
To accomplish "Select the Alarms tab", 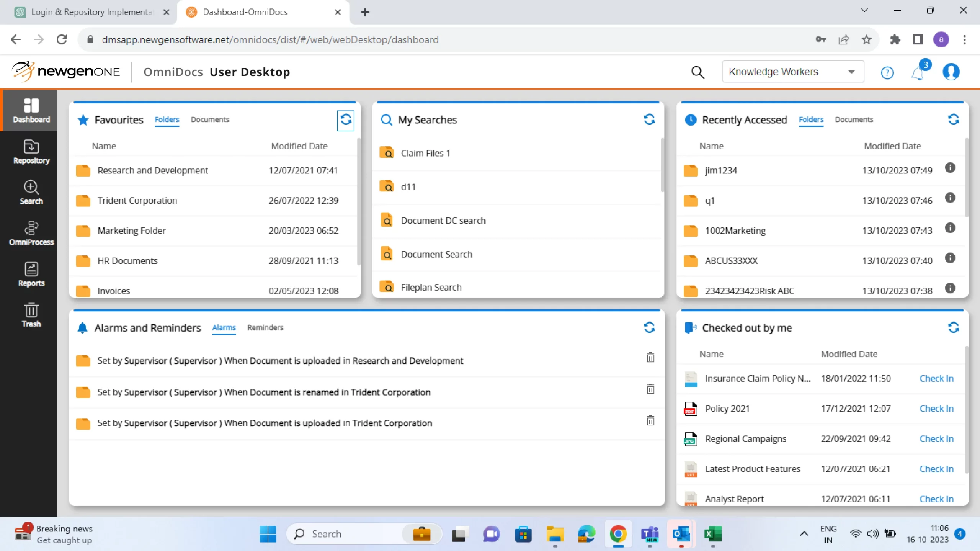I will point(224,327).
